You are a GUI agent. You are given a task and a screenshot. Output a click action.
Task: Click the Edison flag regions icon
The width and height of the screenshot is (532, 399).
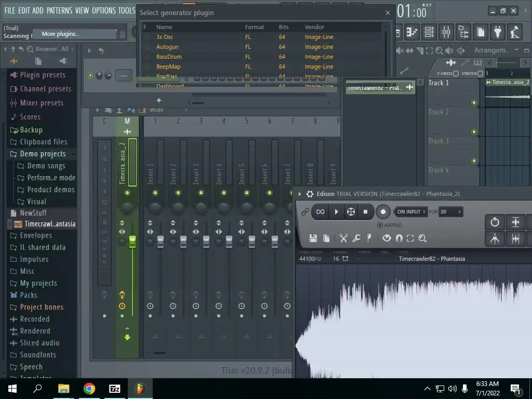[x=369, y=238]
